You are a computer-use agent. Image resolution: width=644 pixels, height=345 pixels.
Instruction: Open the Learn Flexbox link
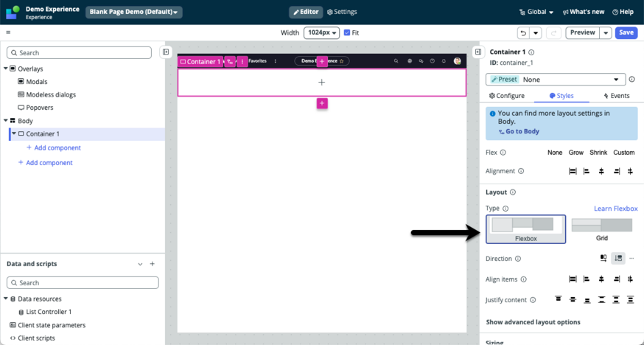616,209
